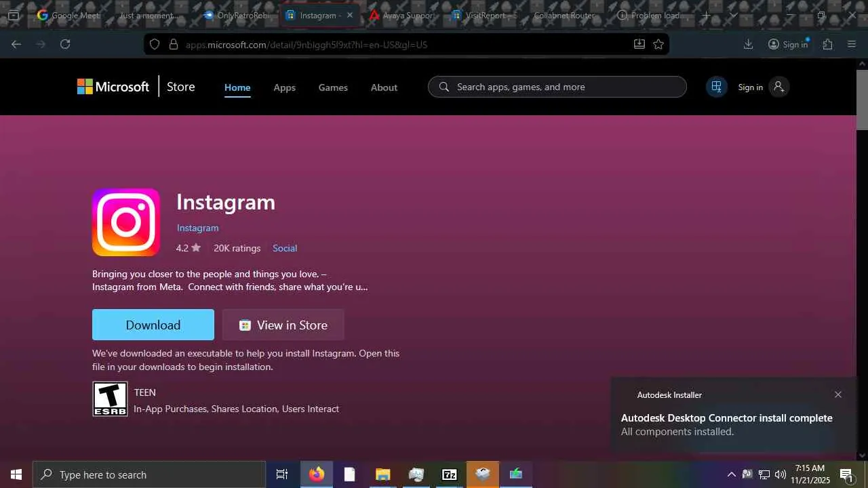Switch to the VisitReport tab
868x488 pixels.
(484, 15)
